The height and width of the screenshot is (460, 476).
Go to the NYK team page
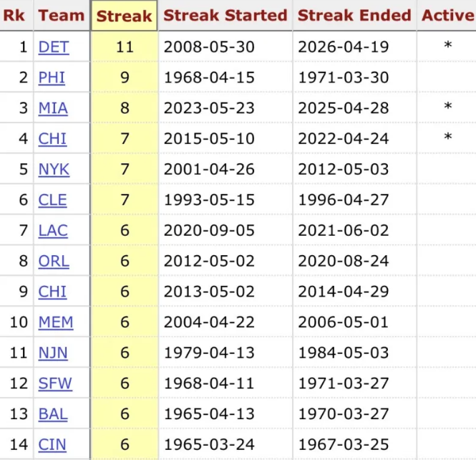pos(54,169)
